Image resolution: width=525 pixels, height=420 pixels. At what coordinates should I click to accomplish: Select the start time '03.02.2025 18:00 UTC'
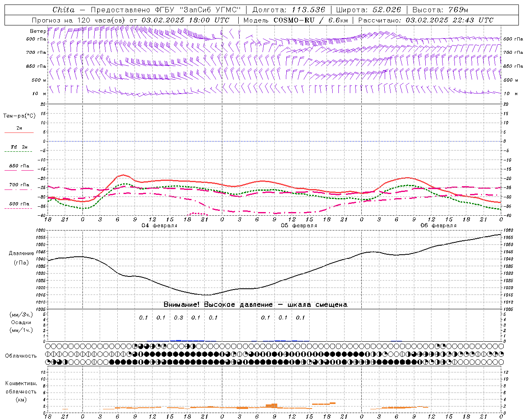click(x=185, y=20)
